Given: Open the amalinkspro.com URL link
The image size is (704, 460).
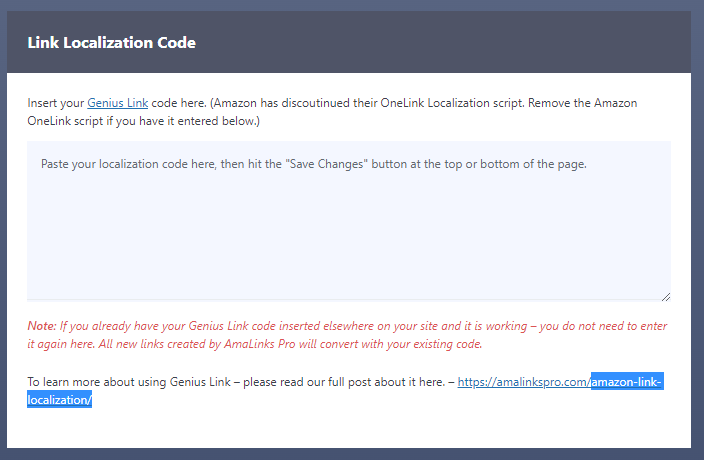Looking at the screenshot, I should (523, 382).
